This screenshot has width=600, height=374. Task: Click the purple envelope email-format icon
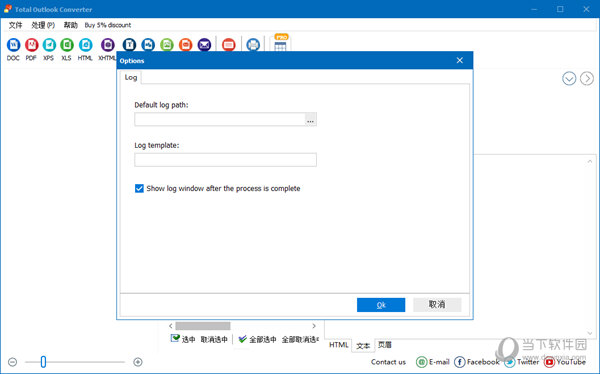(204, 45)
